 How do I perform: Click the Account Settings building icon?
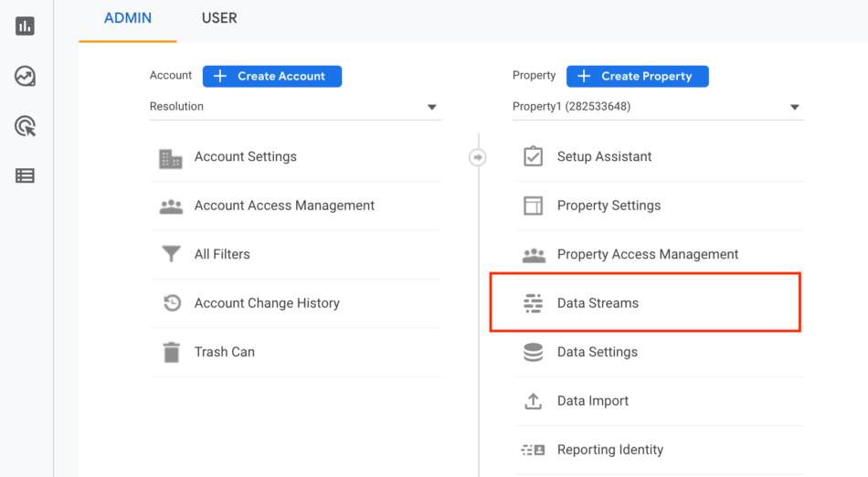(171, 158)
